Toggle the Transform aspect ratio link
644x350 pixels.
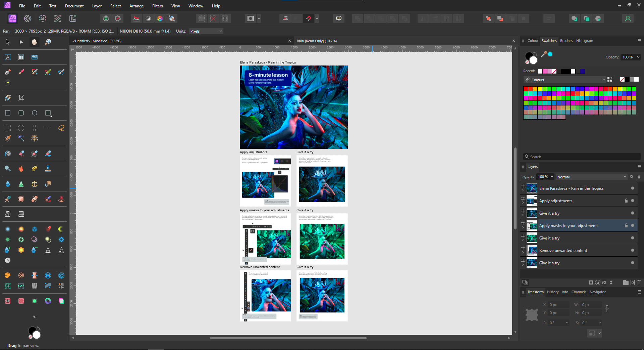pyautogui.click(x=607, y=309)
